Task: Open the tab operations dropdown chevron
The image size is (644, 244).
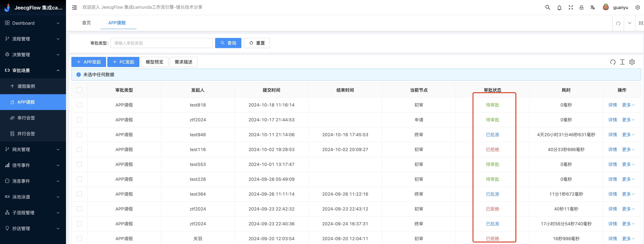Action: click(x=629, y=23)
